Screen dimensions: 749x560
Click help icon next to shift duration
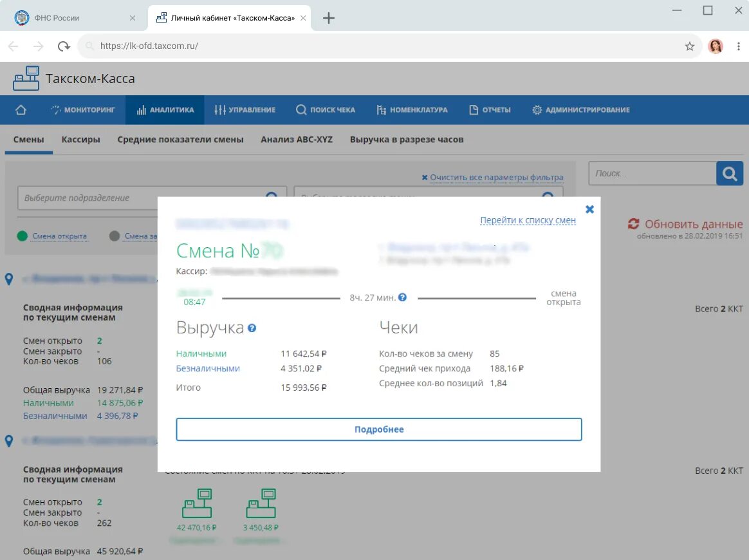(403, 297)
